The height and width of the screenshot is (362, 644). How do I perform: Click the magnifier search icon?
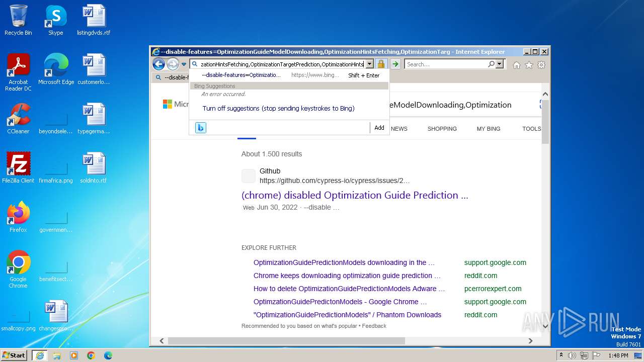coord(492,64)
